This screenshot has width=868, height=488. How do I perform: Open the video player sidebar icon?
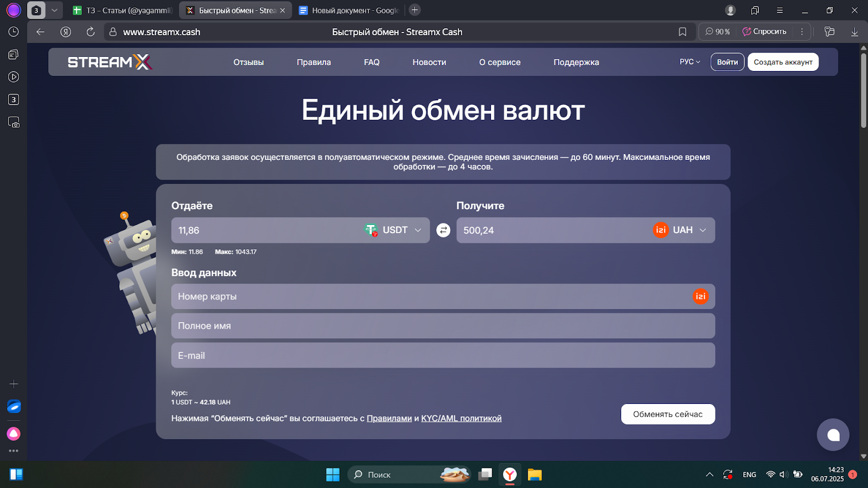14,77
